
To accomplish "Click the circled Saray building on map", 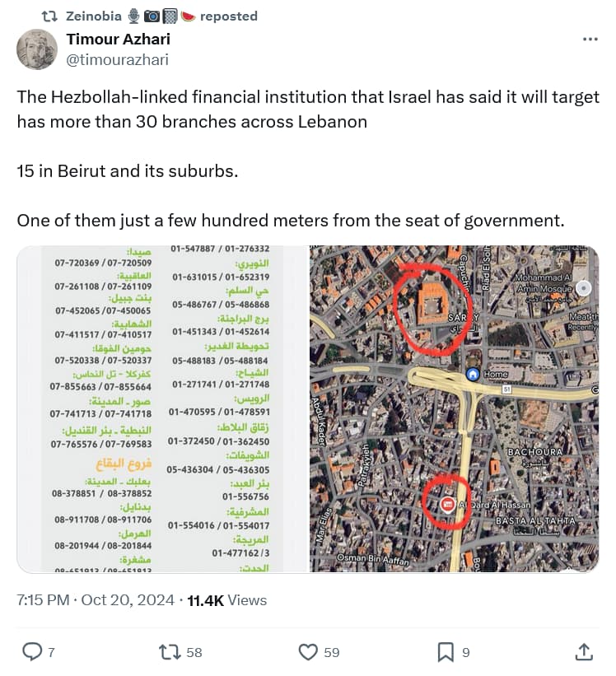I will point(432,306).
